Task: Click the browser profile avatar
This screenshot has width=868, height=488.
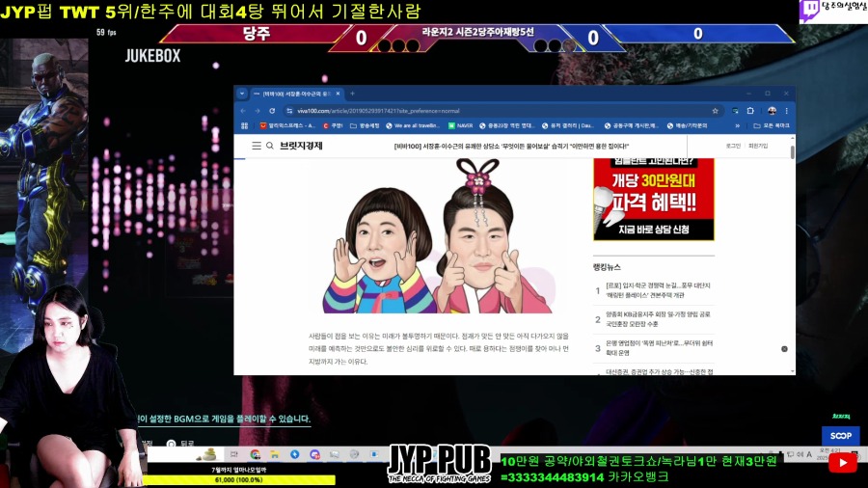Action: [x=772, y=111]
